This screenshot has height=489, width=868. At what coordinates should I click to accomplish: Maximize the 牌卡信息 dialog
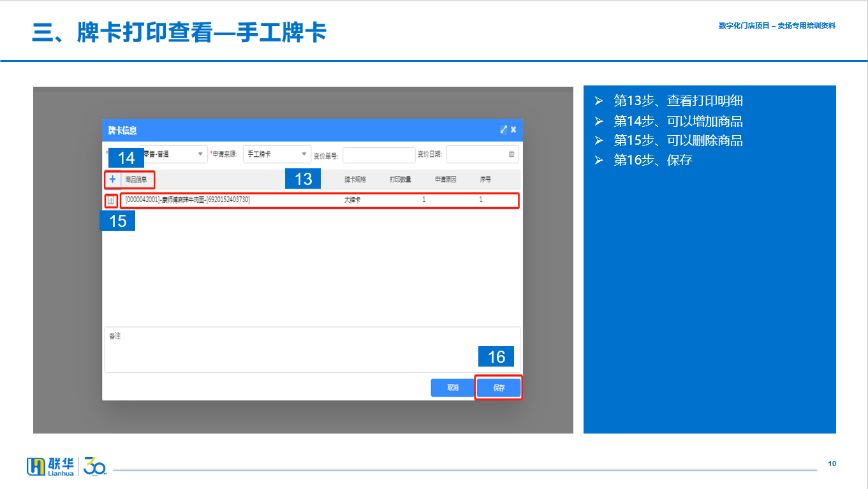click(503, 130)
